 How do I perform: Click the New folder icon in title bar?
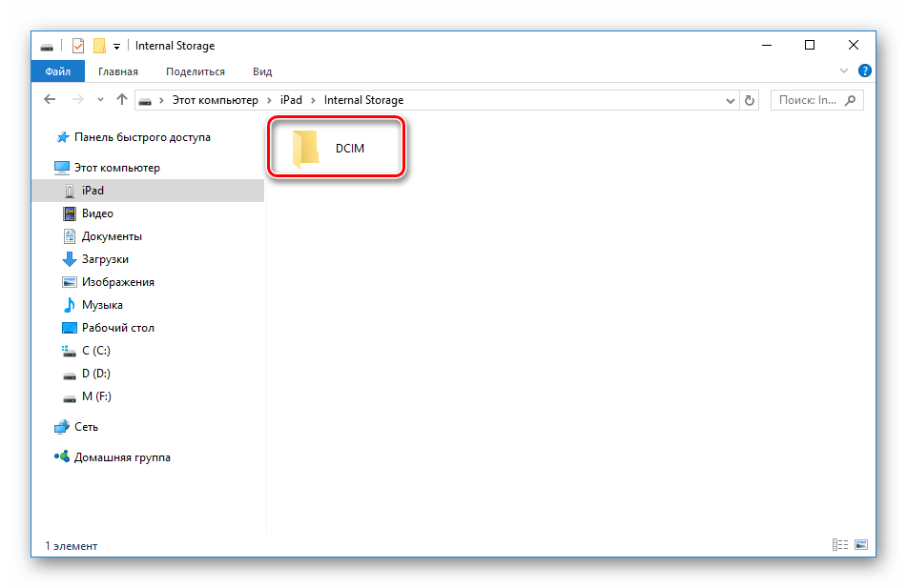click(x=99, y=46)
